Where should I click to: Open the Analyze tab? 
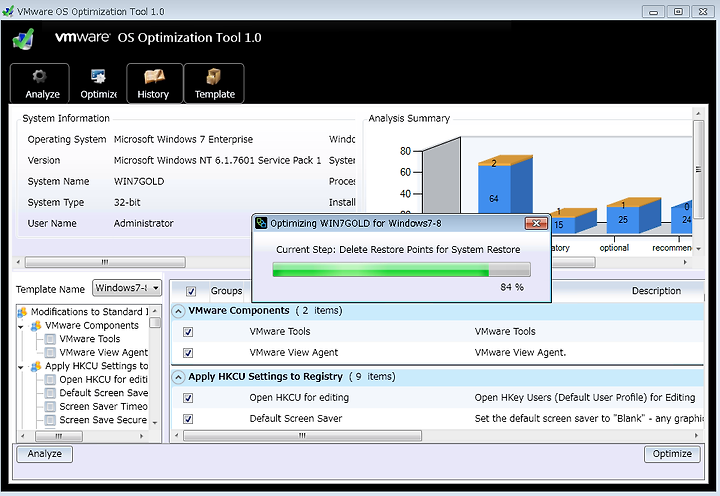click(40, 84)
